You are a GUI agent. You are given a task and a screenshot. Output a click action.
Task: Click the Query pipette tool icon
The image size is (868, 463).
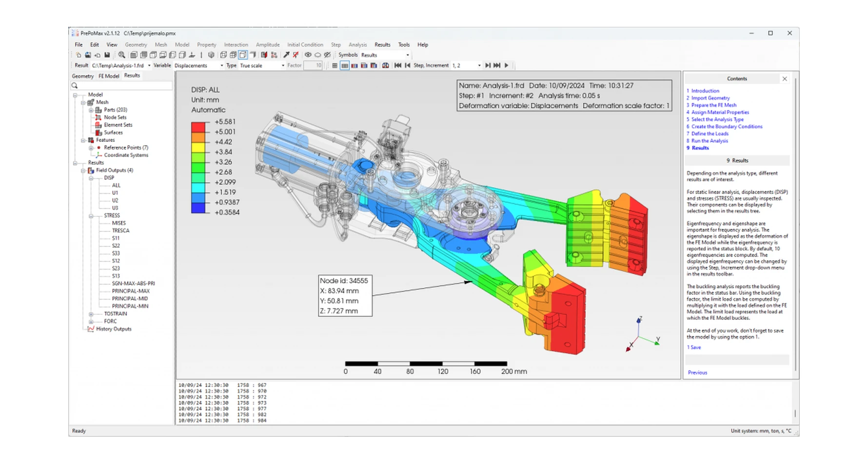click(286, 55)
